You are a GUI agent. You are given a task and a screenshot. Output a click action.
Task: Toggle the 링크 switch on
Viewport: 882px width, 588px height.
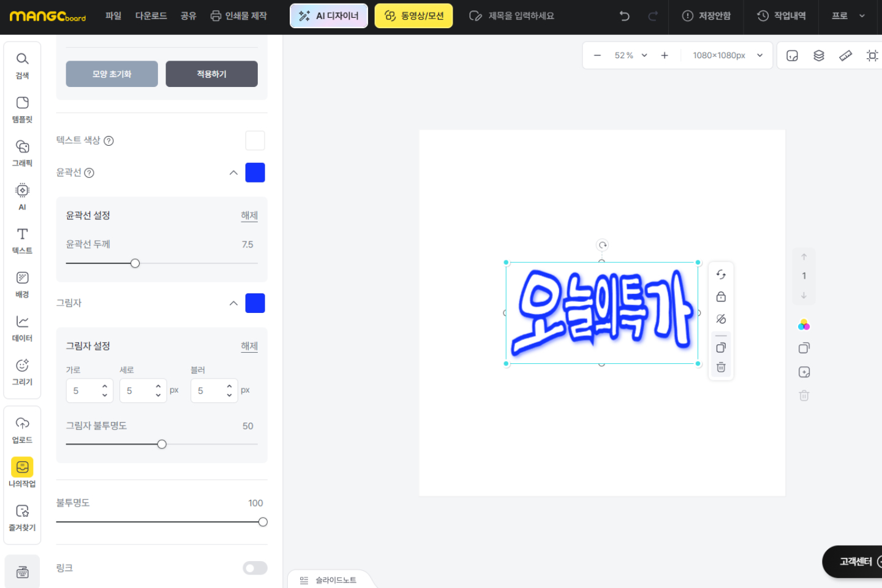tap(255, 568)
